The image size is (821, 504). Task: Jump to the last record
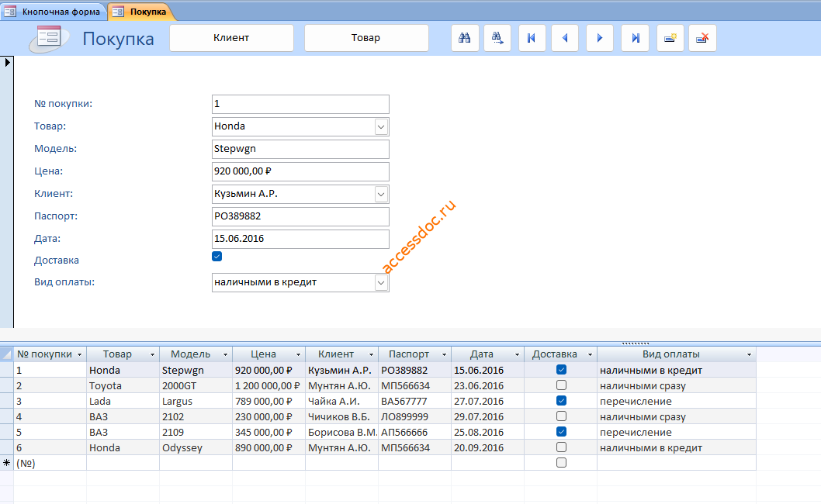635,38
